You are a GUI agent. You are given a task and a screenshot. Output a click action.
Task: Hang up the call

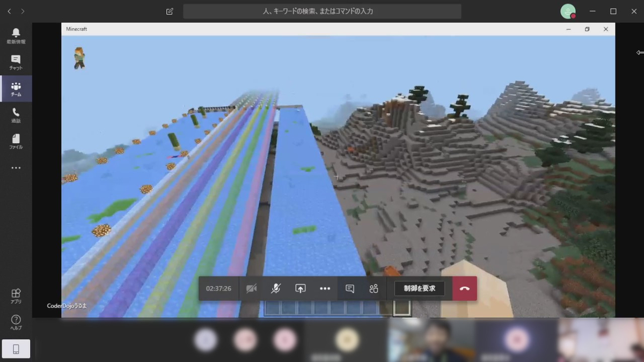(x=464, y=288)
